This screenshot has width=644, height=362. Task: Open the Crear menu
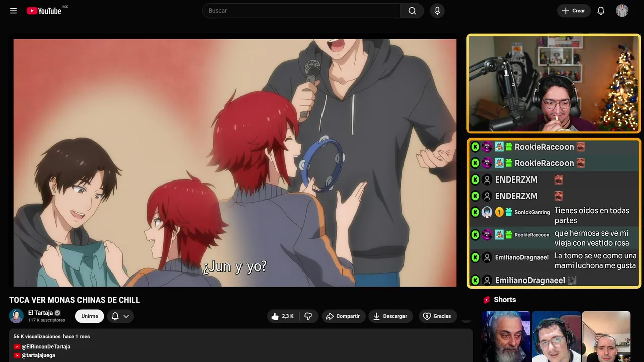pyautogui.click(x=574, y=11)
